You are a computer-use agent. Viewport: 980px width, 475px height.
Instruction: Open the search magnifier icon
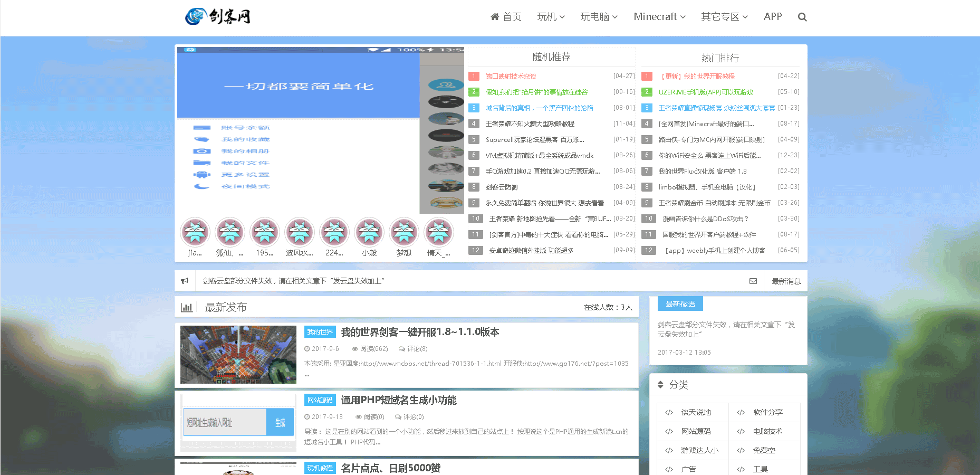pos(802,17)
